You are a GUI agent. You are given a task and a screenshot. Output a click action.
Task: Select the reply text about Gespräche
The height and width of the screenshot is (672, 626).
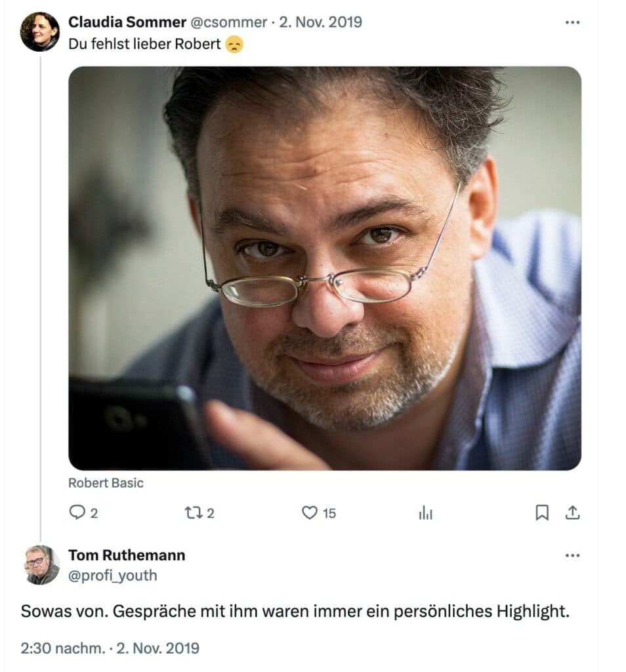[295, 611]
